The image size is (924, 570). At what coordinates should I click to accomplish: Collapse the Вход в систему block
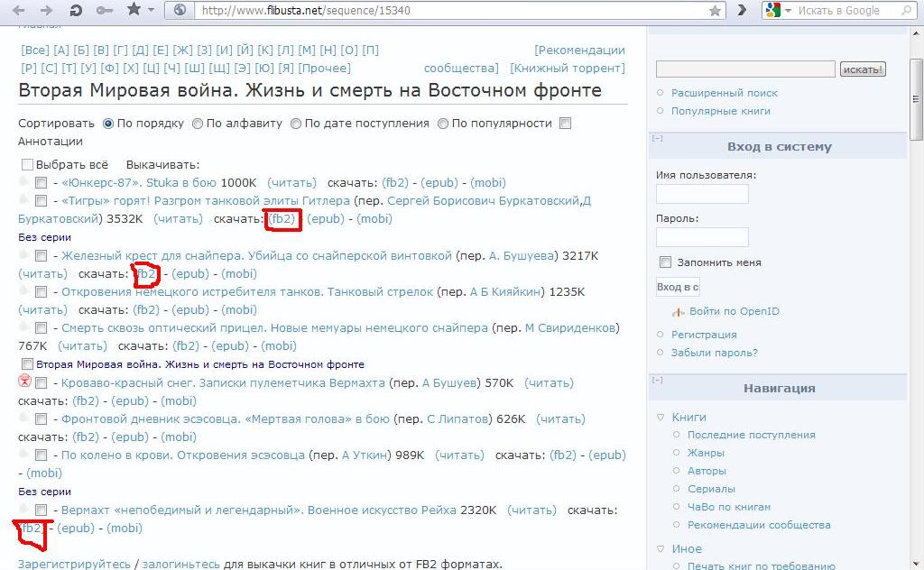(x=658, y=138)
